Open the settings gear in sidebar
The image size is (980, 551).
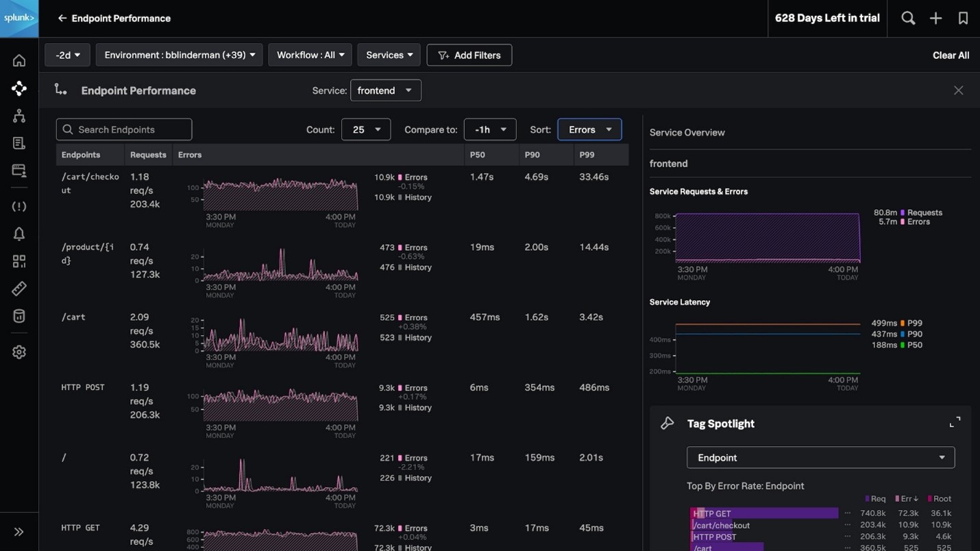19,352
